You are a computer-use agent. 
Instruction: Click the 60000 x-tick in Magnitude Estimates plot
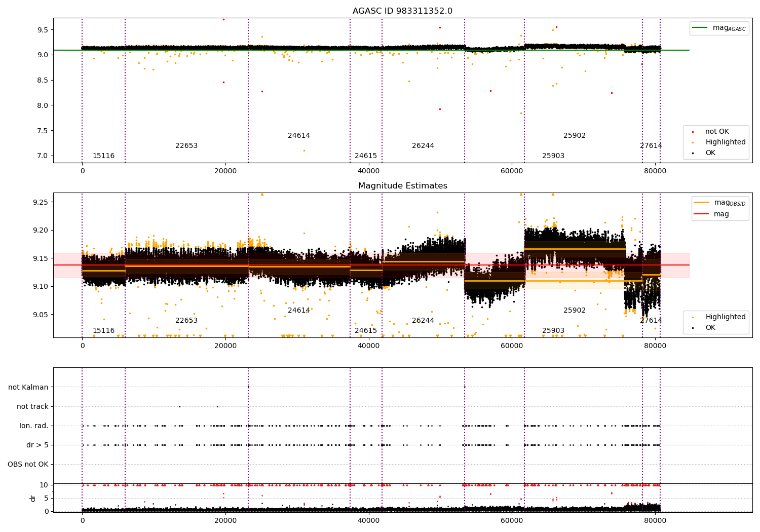[512, 346]
